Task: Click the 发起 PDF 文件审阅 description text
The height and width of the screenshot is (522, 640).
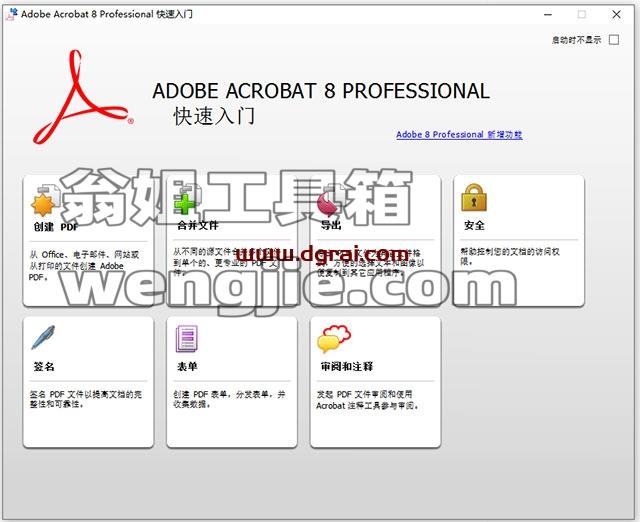Action: (x=367, y=400)
